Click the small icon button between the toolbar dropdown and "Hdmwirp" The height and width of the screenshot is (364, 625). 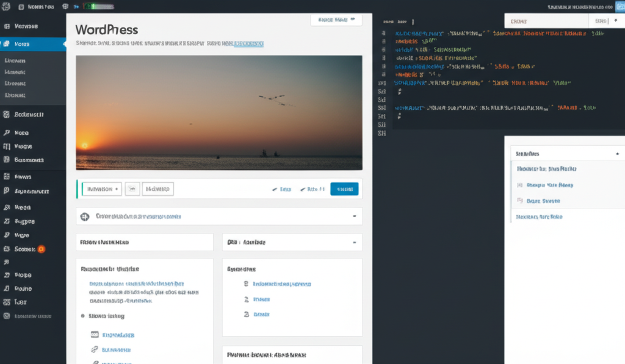click(132, 189)
